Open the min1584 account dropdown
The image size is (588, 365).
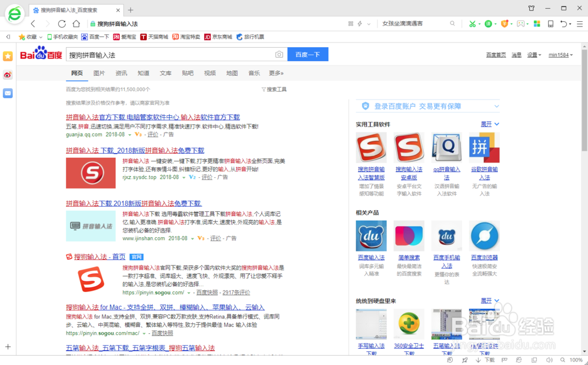pyautogui.click(x=560, y=55)
